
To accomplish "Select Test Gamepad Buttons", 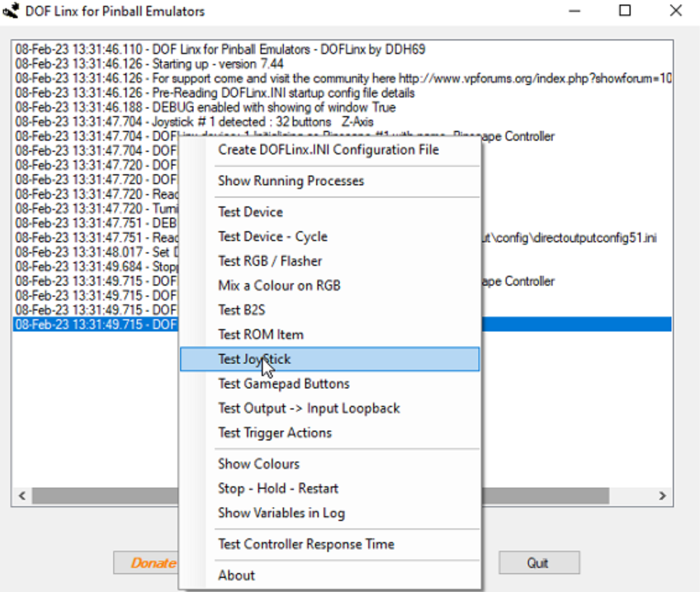I will click(329, 384).
